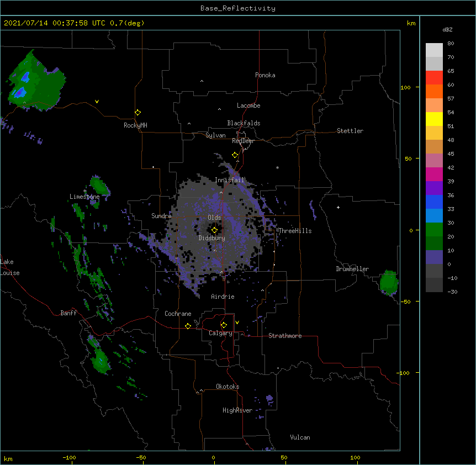Pick the slate purple 10-0 dBZ swatch
The width and height of the screenshot is (476, 465).
[x=434, y=257]
